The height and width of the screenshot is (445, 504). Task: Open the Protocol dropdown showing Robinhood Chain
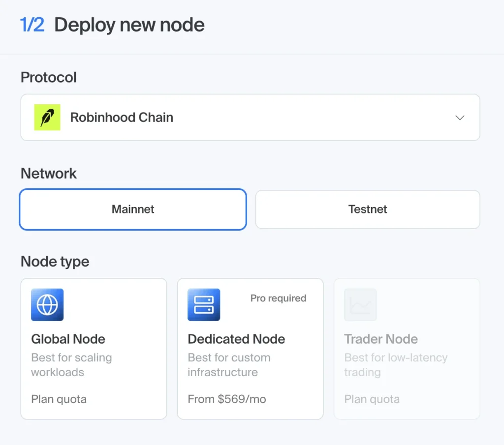coord(250,117)
